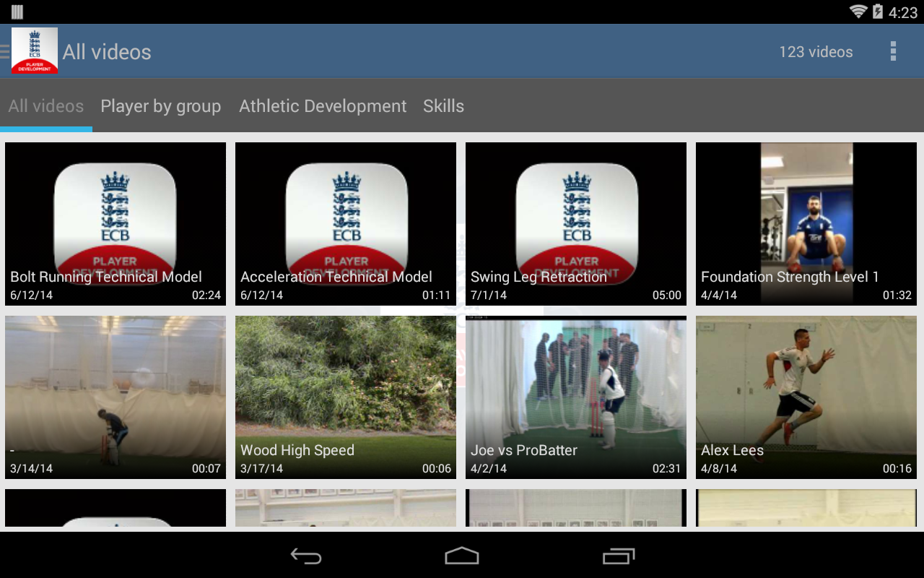924x578 pixels.
Task: Open the Alex Lees sprint video
Action: pyautogui.click(x=806, y=397)
